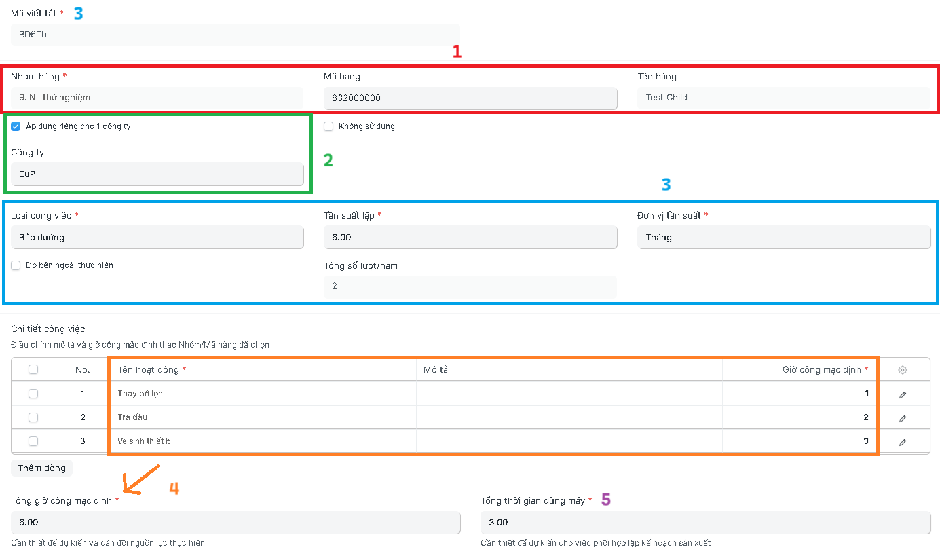
Task: Click pencil icon for Tra dầu row
Action: tap(902, 418)
